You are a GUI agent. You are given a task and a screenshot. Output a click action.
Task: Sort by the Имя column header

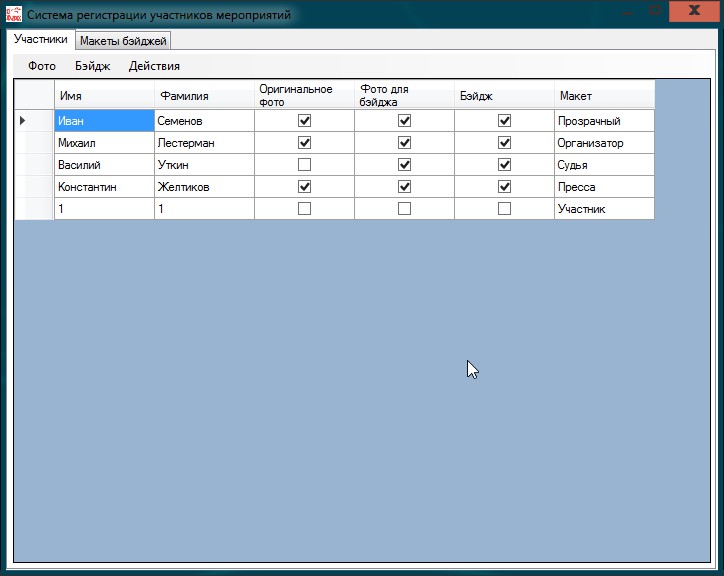pos(104,95)
